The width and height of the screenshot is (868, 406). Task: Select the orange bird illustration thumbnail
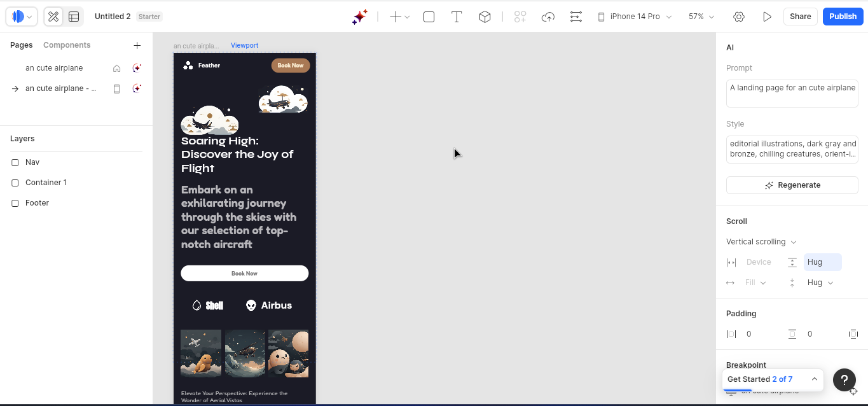[x=201, y=353]
